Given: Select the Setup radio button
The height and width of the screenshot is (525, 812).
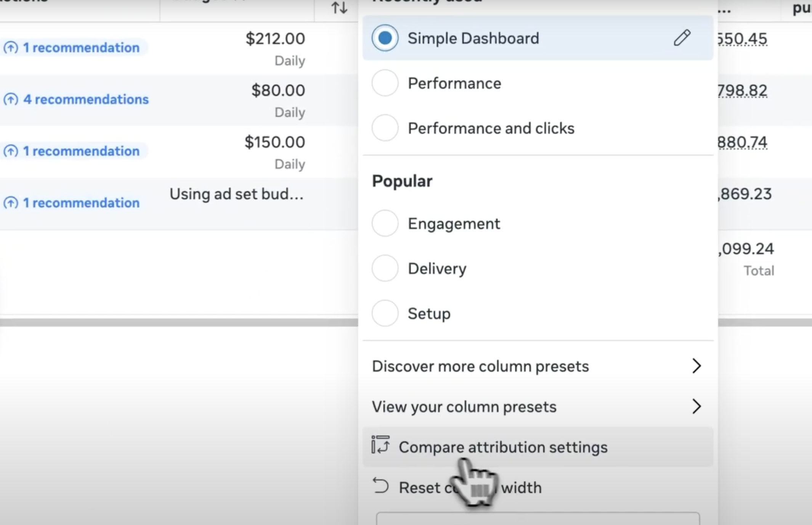Looking at the screenshot, I should click(x=385, y=313).
